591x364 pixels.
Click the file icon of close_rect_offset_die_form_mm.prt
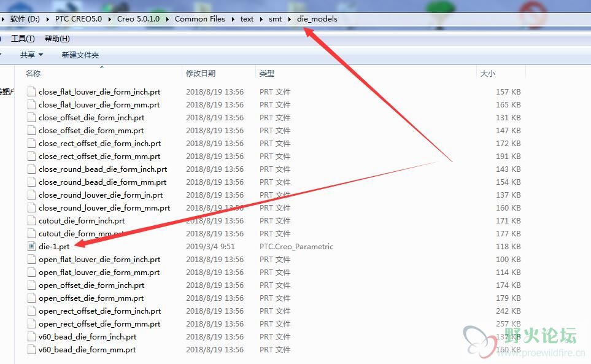(x=32, y=156)
